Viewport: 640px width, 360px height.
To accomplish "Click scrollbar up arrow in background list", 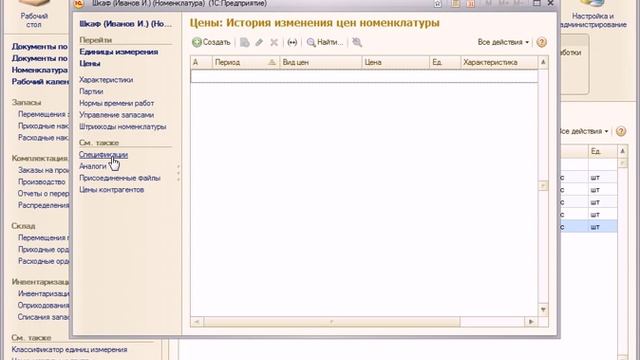I will pyautogui.click(x=622, y=151).
